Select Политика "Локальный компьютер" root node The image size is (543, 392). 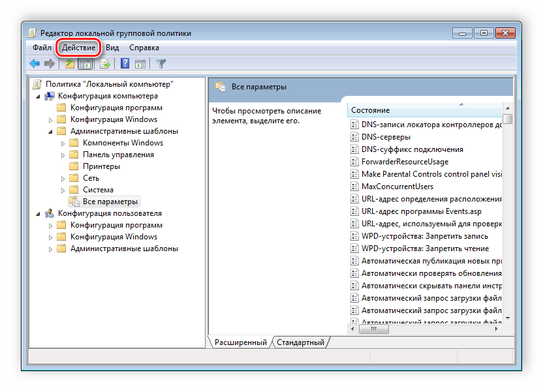click(x=110, y=84)
